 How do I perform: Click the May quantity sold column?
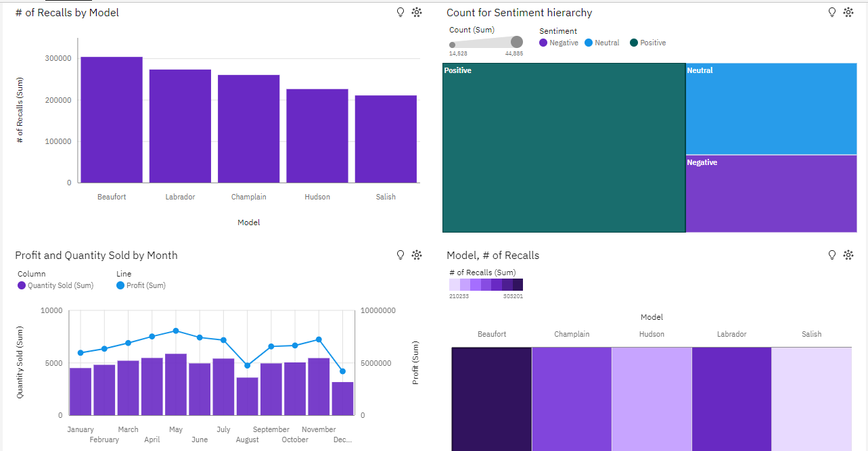(x=176, y=385)
